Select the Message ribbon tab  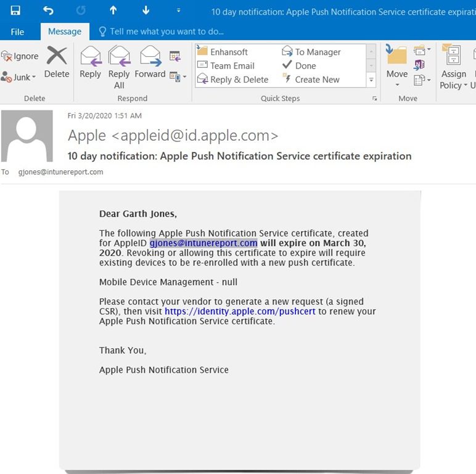coord(65,31)
